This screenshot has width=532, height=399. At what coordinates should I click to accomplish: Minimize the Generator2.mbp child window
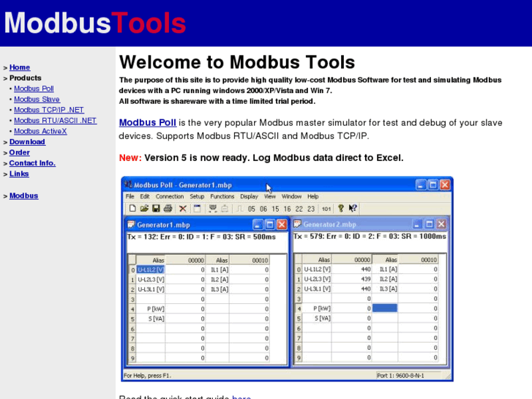click(417, 224)
